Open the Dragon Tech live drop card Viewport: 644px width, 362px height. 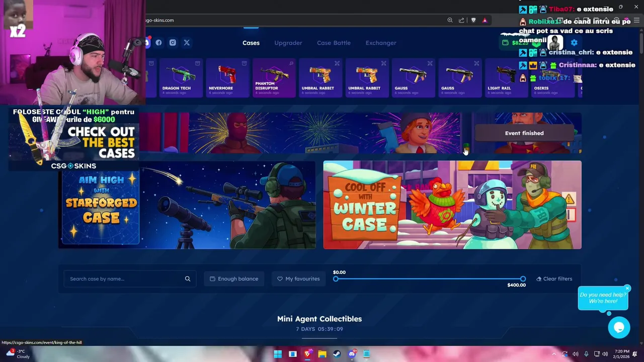point(181,78)
